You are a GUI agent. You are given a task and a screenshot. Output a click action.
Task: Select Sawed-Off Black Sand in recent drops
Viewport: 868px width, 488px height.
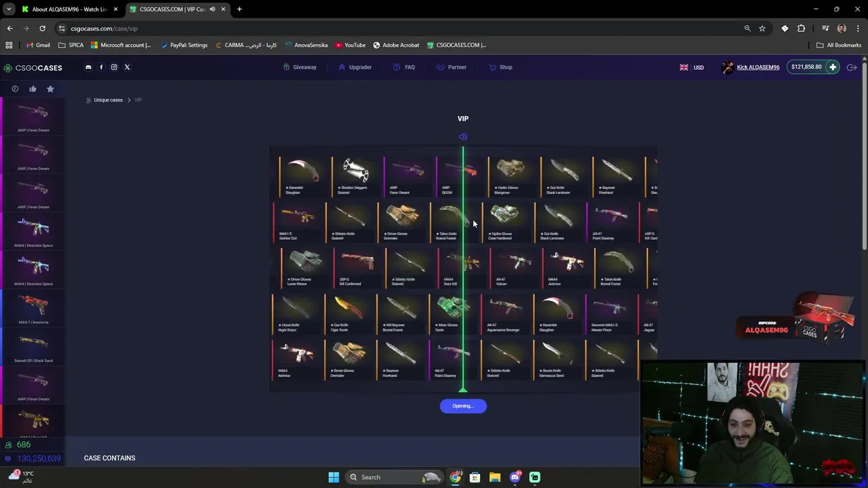coord(33,346)
